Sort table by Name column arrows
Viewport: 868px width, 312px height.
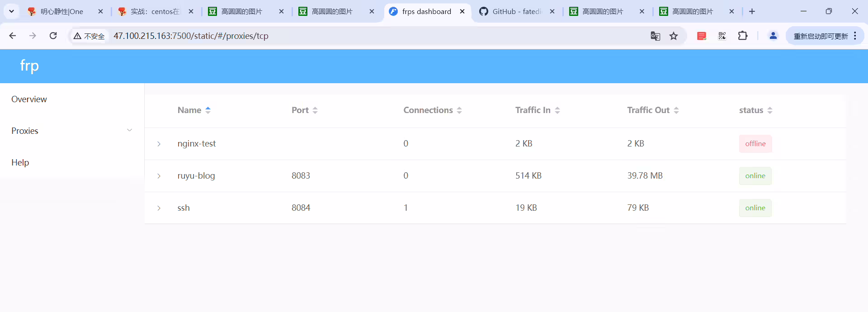(208, 110)
